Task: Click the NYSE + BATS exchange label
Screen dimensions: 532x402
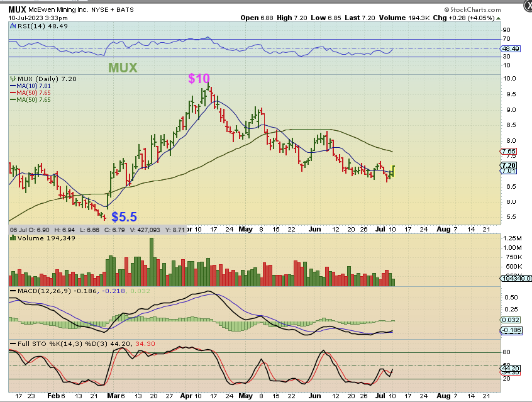Action: [113, 10]
